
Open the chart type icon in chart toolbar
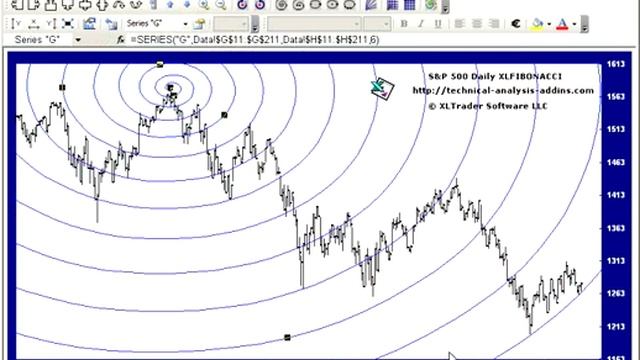(89, 24)
